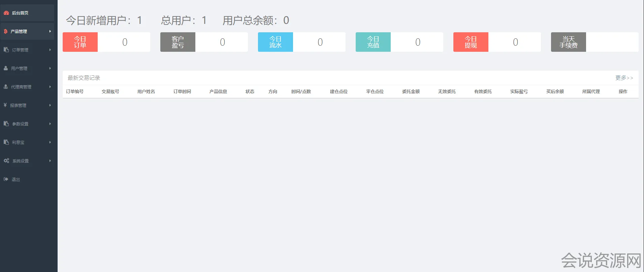Screen dimensions: 644x272
Task: Click the 退出 logout link
Action: point(16,180)
